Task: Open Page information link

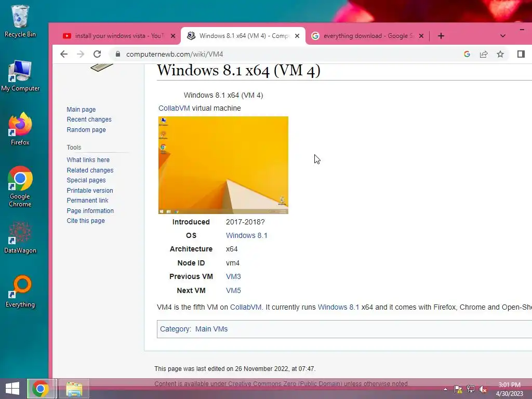Action: pos(90,211)
